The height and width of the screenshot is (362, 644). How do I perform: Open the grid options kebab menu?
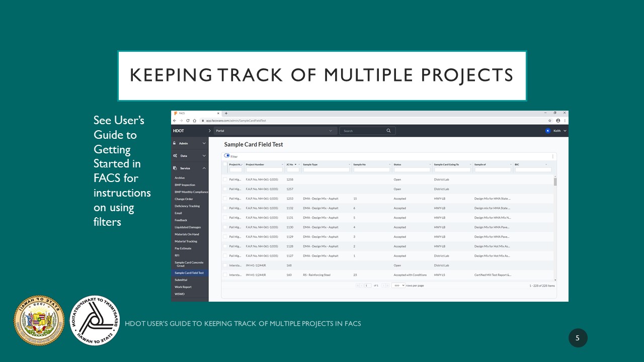552,156
